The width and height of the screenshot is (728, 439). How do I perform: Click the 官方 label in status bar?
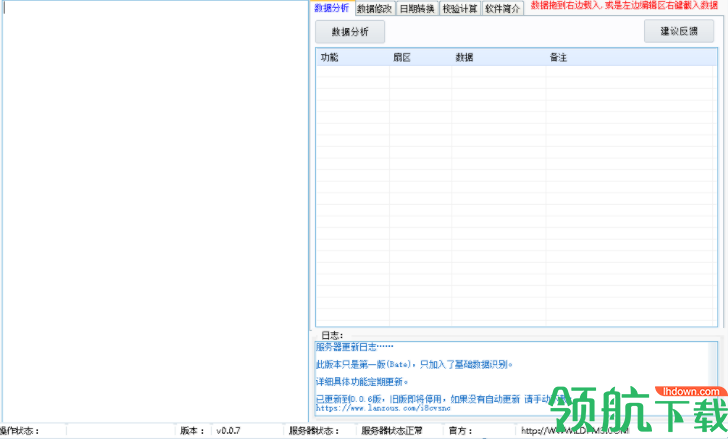[461, 431]
